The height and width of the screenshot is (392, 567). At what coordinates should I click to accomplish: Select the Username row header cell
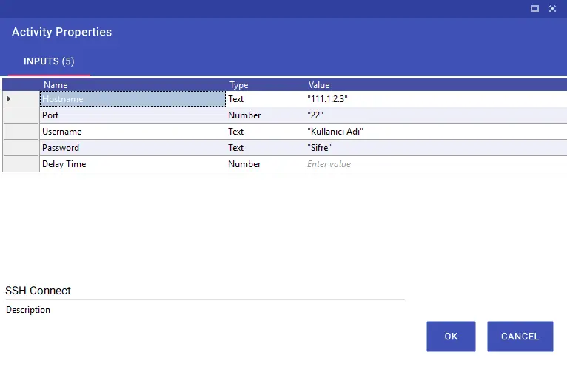pos(21,132)
